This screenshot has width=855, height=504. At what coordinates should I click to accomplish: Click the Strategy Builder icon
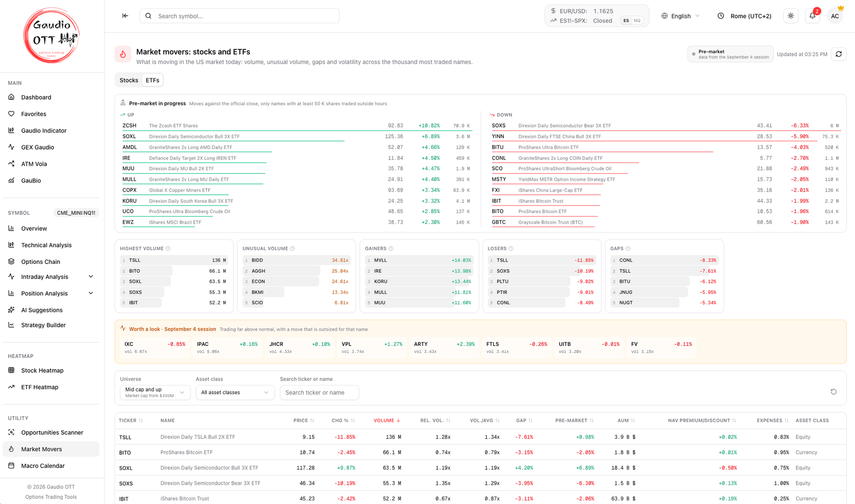tap(12, 325)
